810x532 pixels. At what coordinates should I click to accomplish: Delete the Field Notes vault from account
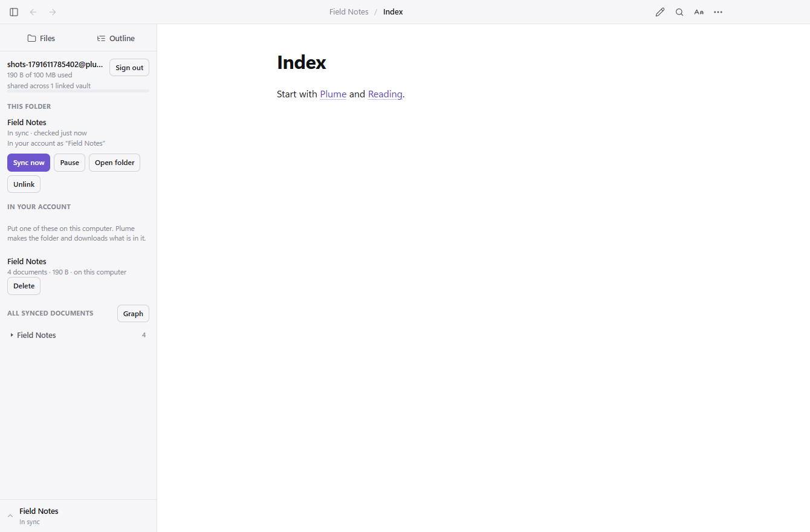[x=24, y=286]
